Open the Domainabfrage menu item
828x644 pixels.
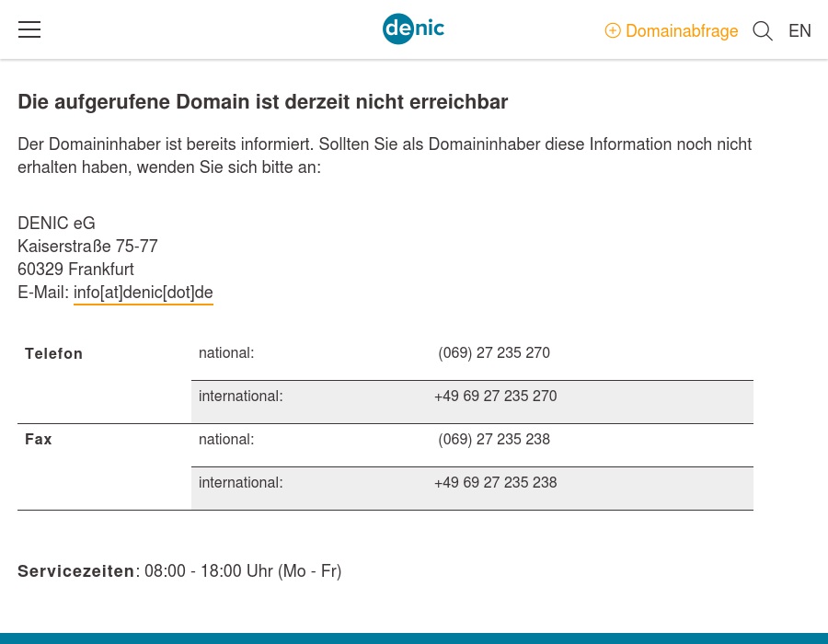tap(681, 31)
